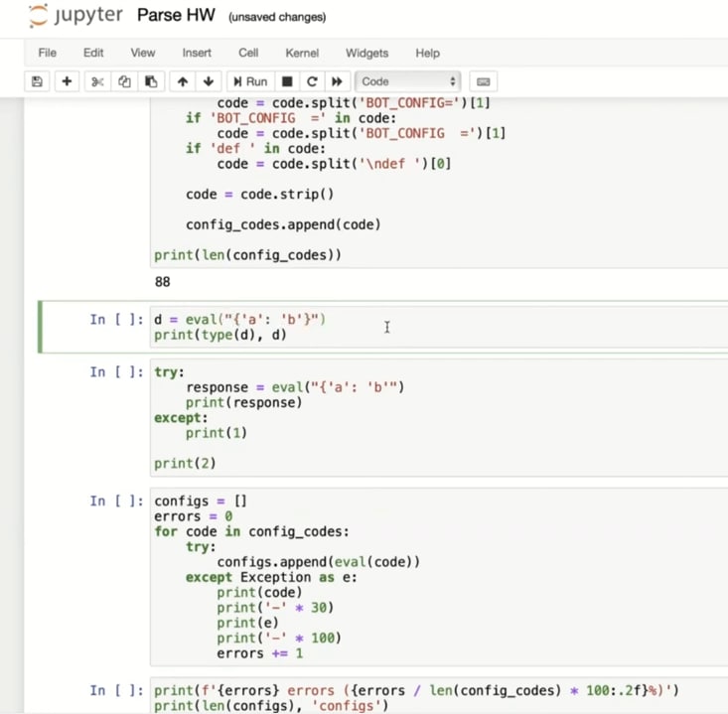Cut selected cells with the scissors icon
Viewport: 728px width, 714px height.
click(x=97, y=81)
